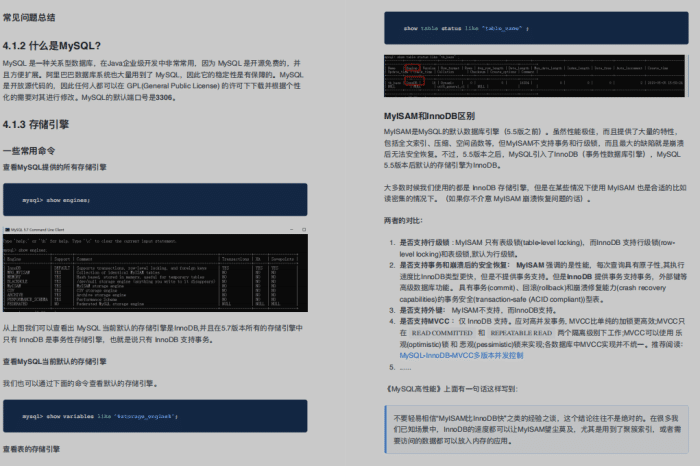Click the paragraph starting MyISAM是MySQL的默认数据库引擎

pos(533,149)
